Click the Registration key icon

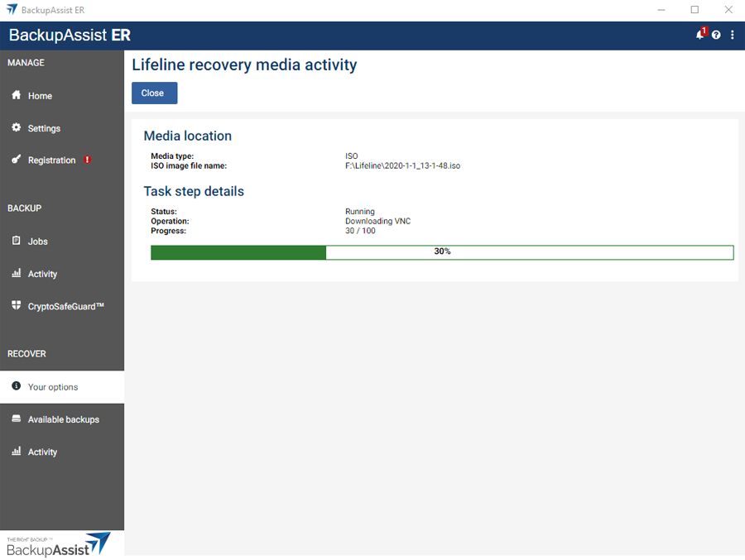[x=17, y=160]
